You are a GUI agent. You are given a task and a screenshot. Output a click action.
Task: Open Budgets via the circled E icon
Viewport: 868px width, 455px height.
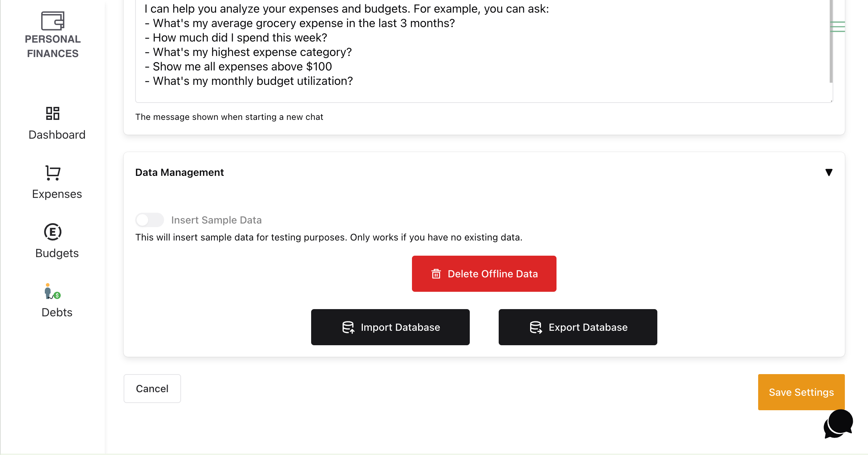[x=53, y=232]
